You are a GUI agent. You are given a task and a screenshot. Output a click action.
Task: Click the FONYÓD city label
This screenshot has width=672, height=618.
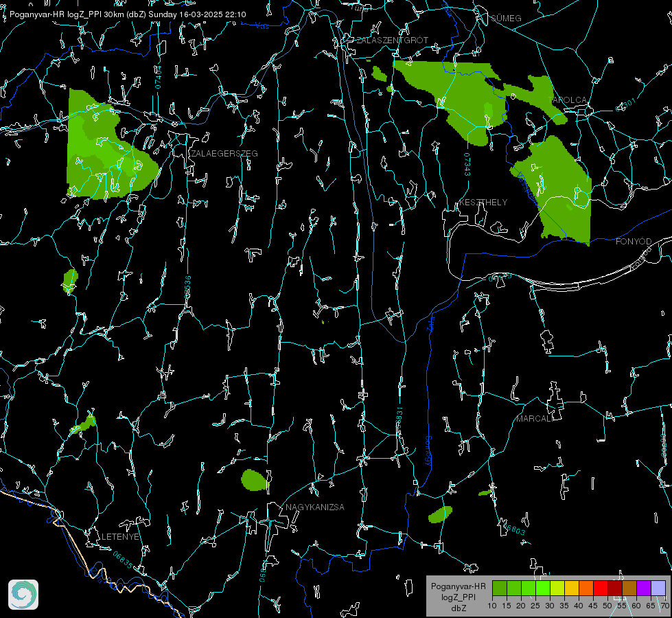click(x=634, y=242)
